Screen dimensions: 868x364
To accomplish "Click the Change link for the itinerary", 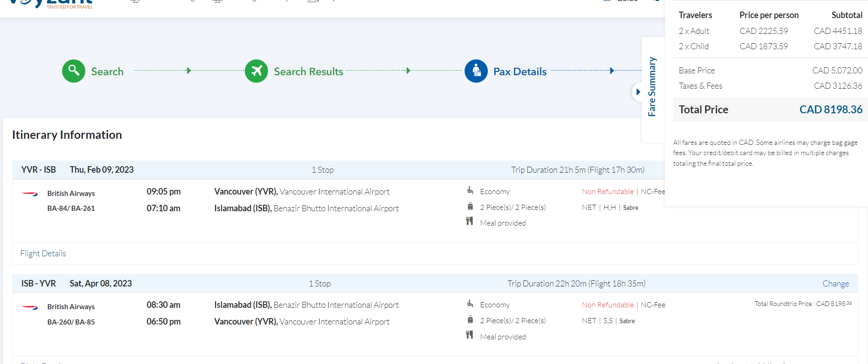I will tap(836, 284).
